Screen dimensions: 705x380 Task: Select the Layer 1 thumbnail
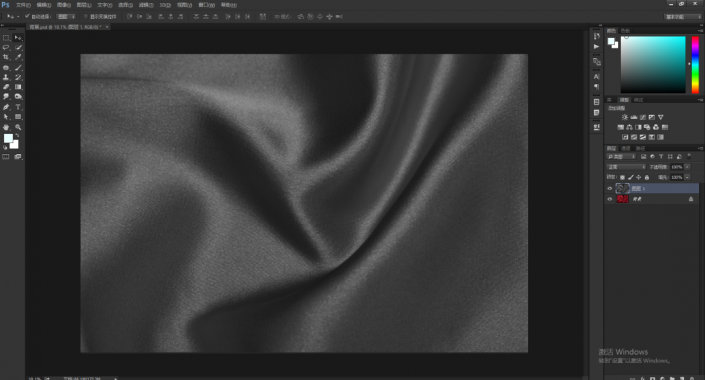click(x=622, y=188)
